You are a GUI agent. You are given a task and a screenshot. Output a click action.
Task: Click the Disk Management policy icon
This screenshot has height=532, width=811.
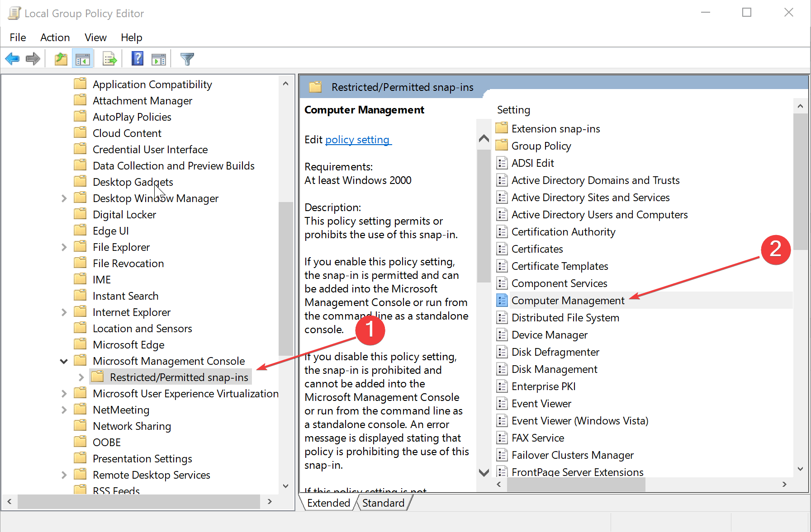coord(502,369)
